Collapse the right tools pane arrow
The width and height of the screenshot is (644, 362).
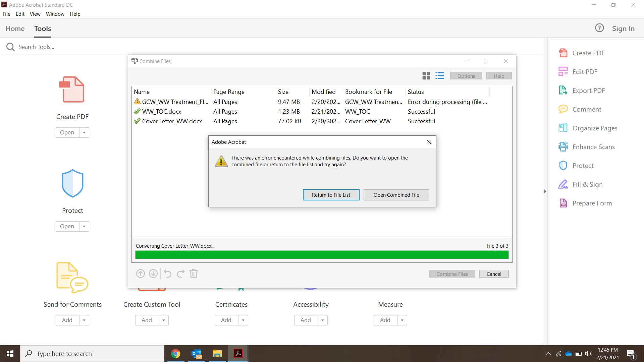tap(545, 191)
